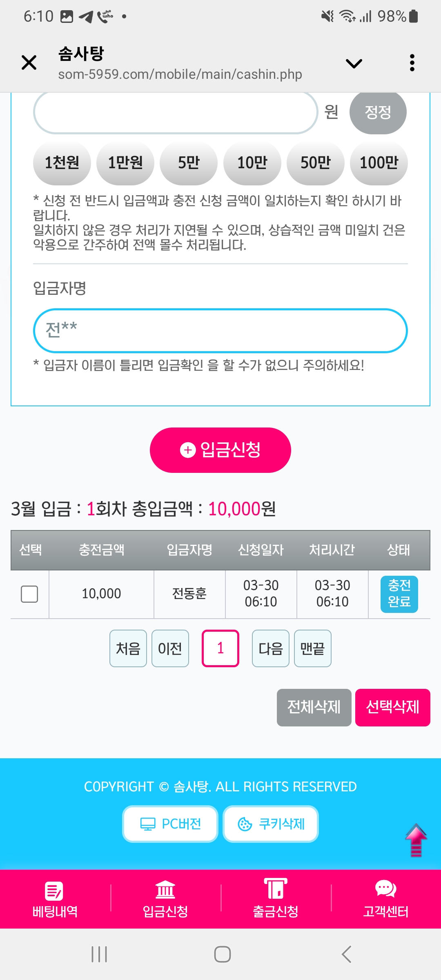
Task: Focus the 입금자명 depositor name field
Action: 220,331
